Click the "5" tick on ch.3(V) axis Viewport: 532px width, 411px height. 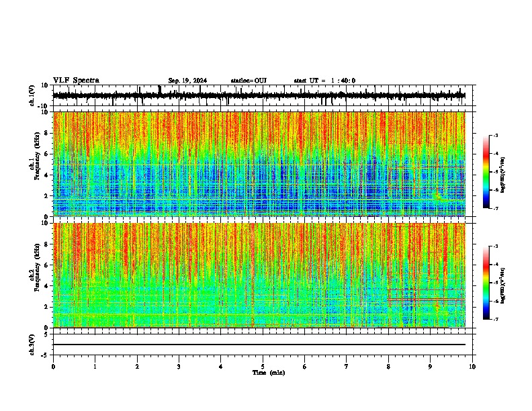47,334
